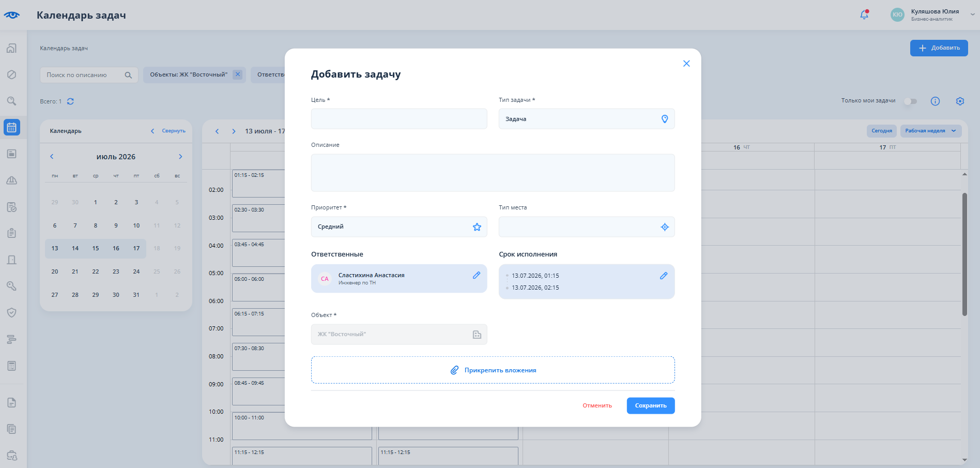
Task: Expand the Рабочая неделя view selector
Action: click(931, 131)
